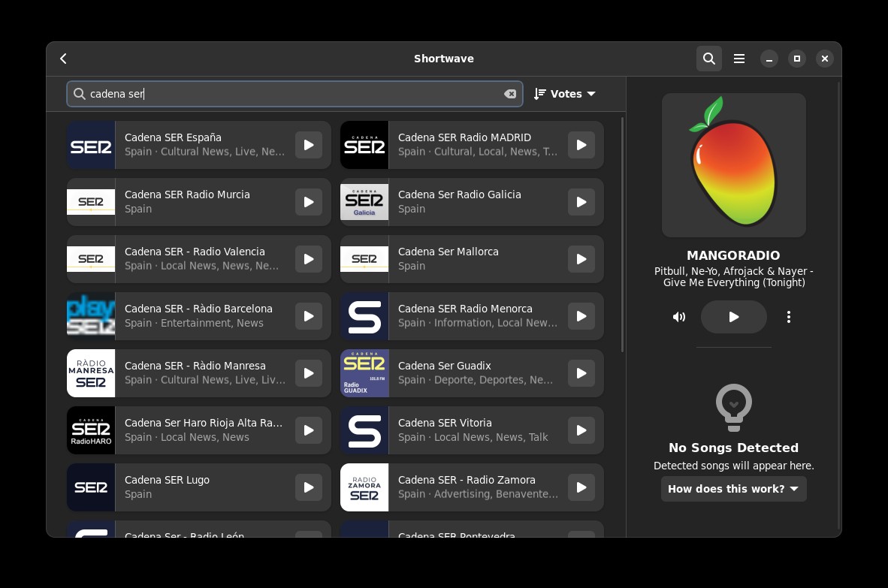888x588 pixels.
Task: Click the 'Cadena Ser Guadix' title
Action: [x=445, y=366]
